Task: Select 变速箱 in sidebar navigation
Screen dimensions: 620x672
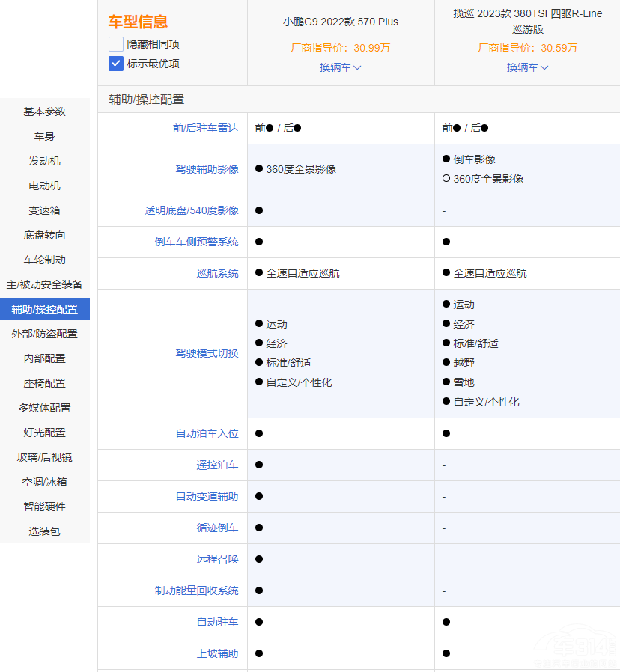Action: point(45,210)
